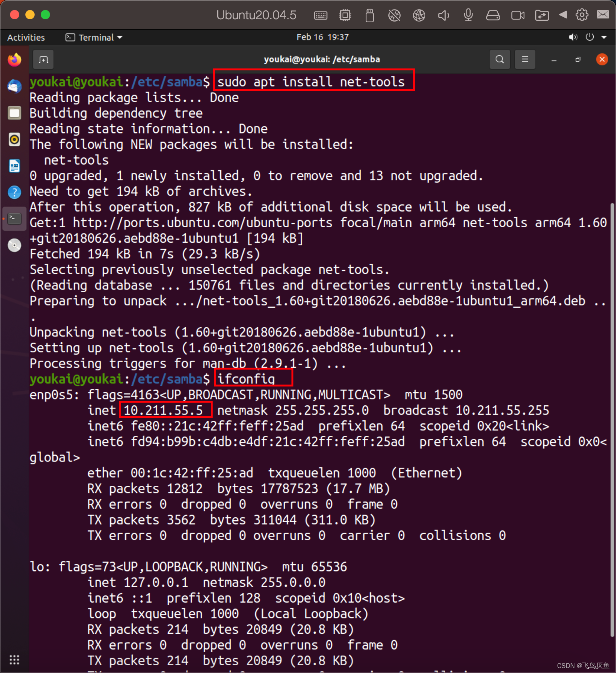
Task: Click the volume icon in Ubuntu top bar
Action: 573,37
